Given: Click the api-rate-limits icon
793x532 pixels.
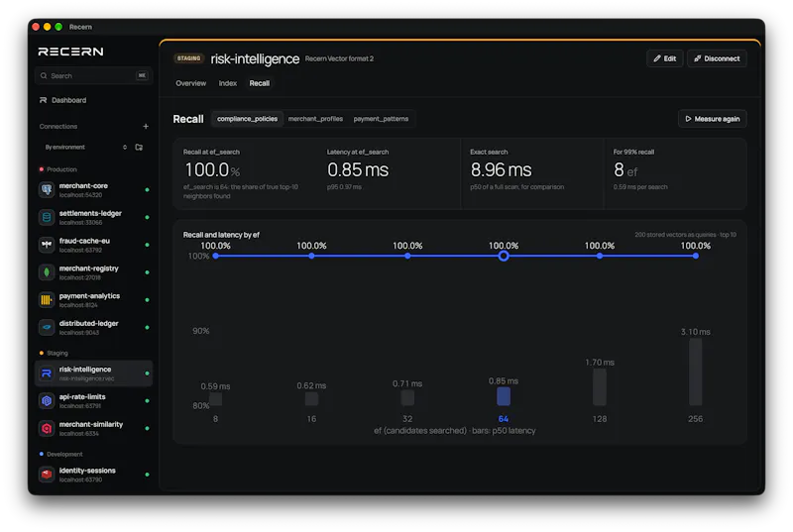Looking at the screenshot, I should point(47,400).
